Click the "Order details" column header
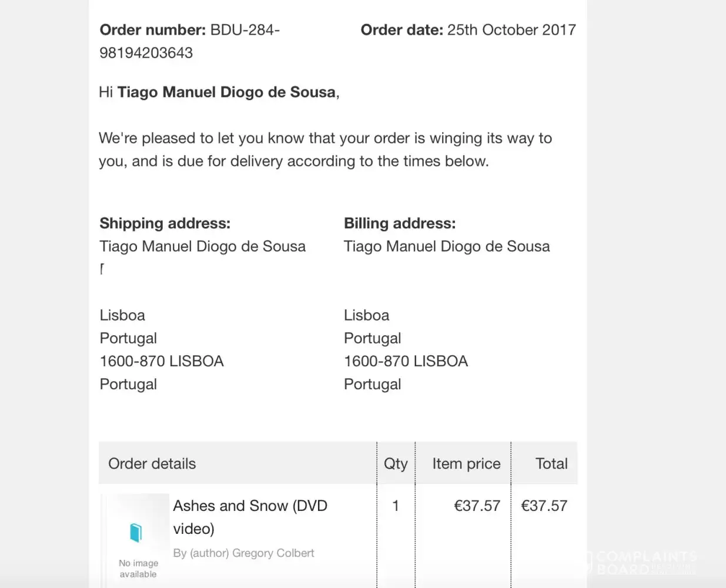The height and width of the screenshot is (588, 726). (x=152, y=464)
